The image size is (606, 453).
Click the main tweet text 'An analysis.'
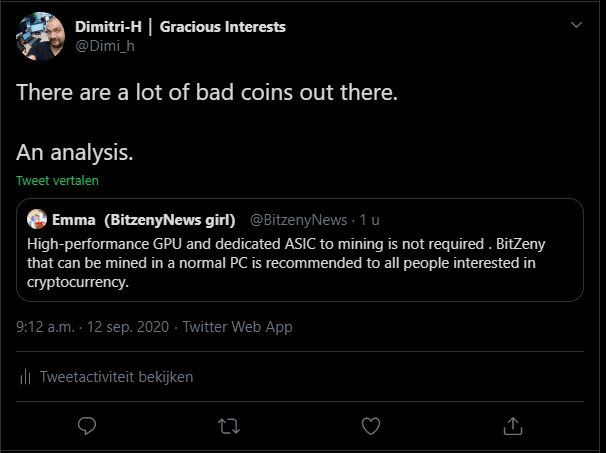75,153
